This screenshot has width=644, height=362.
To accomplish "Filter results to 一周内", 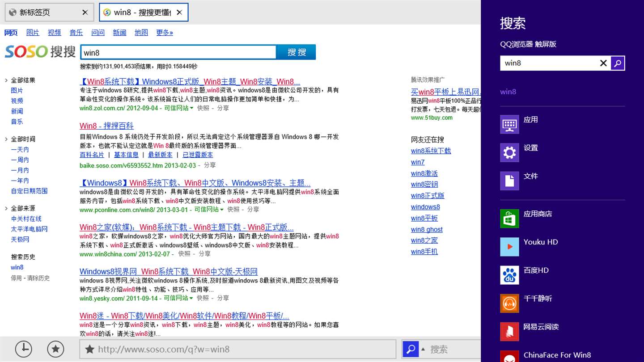I will (20, 160).
